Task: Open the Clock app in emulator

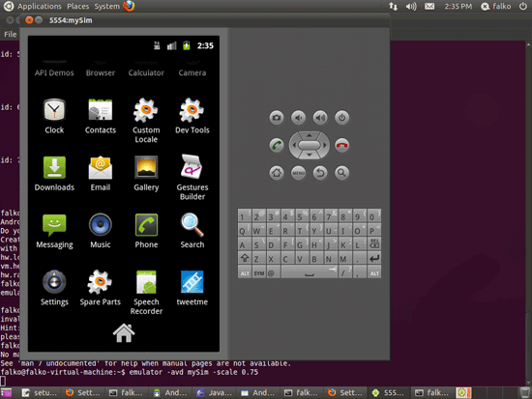Action: (x=54, y=116)
